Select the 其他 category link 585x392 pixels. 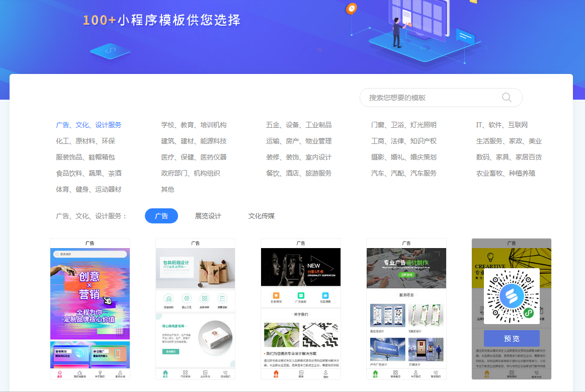pos(168,189)
